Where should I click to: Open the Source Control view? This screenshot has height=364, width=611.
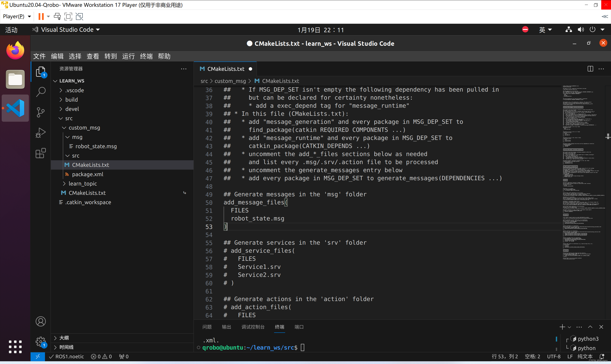(41, 112)
